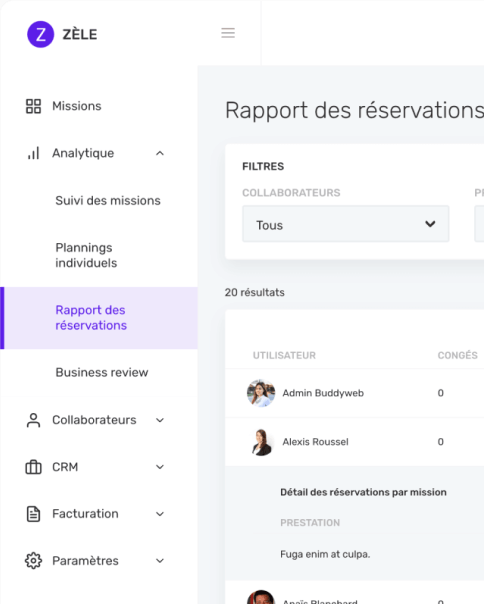Click the Missions grid icon
Screen dimensions: 484x604
[x=34, y=106]
